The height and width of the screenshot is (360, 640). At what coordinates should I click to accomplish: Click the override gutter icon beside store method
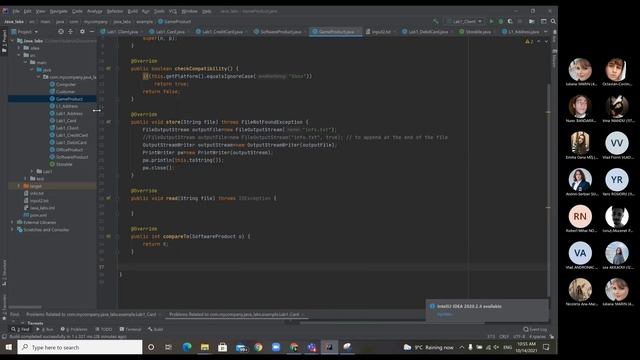(109, 122)
